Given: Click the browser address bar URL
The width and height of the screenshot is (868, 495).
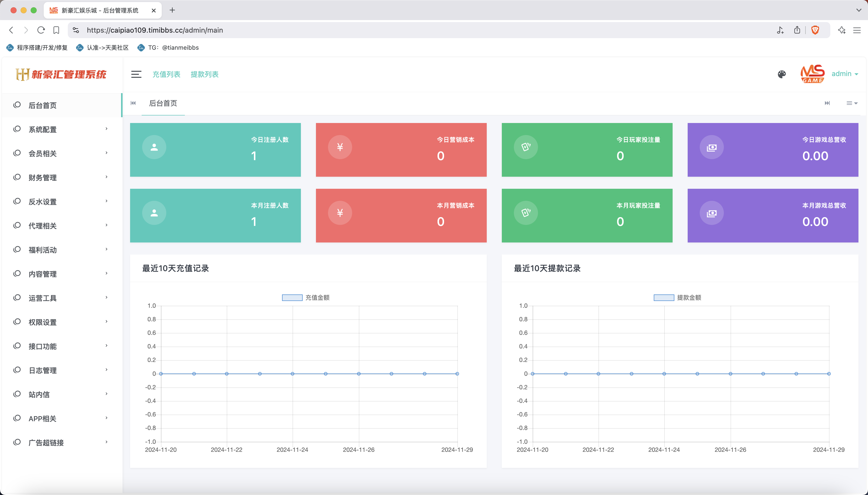Looking at the screenshot, I should [x=155, y=30].
